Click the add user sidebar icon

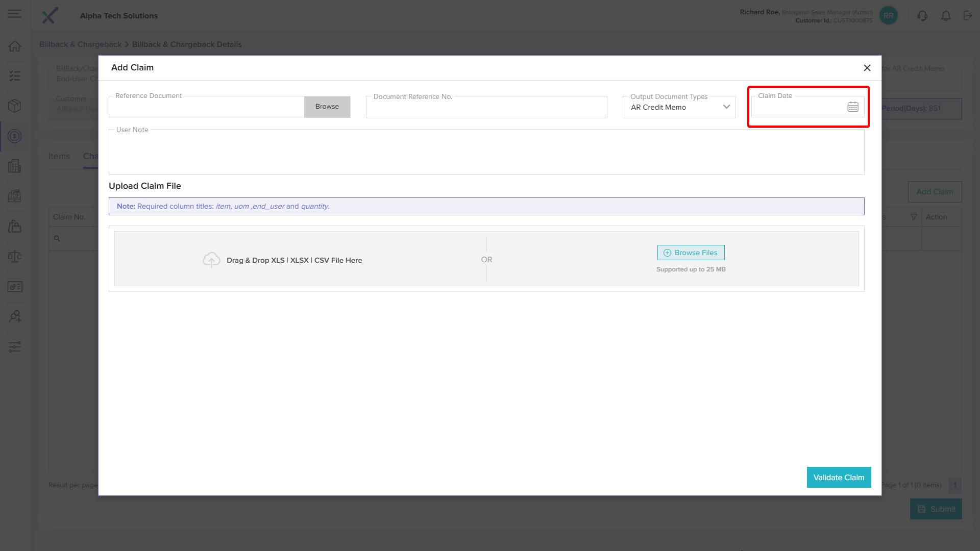15,316
